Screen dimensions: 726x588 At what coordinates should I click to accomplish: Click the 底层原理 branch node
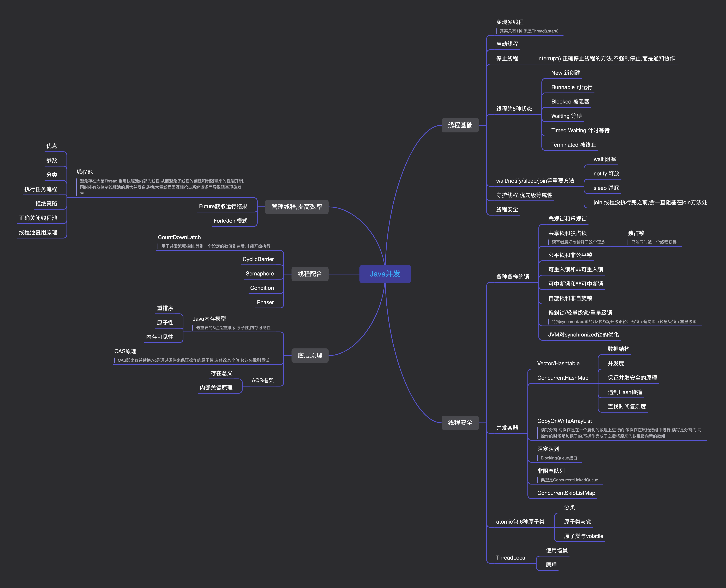point(309,355)
